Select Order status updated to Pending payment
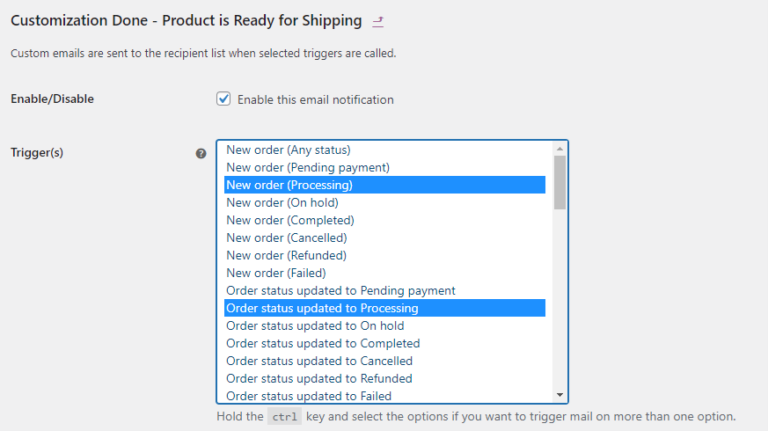This screenshot has width=768, height=431. 384,291
